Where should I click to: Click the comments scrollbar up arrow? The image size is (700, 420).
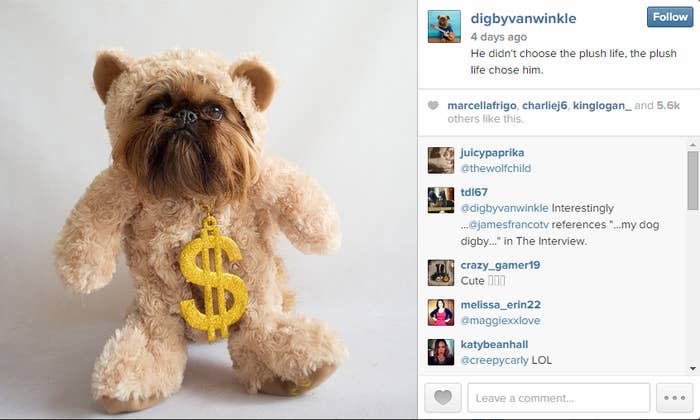(692, 145)
